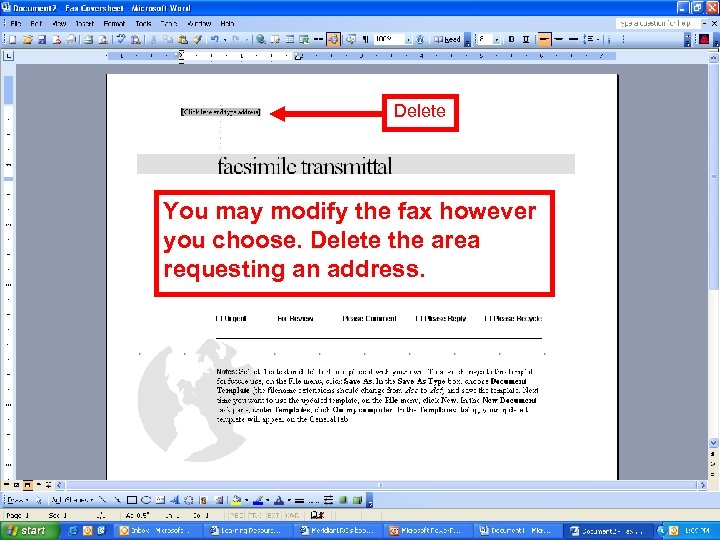The width and height of the screenshot is (720, 540).
Task: Switch to the Inbox taskbar button
Action: pos(157,531)
